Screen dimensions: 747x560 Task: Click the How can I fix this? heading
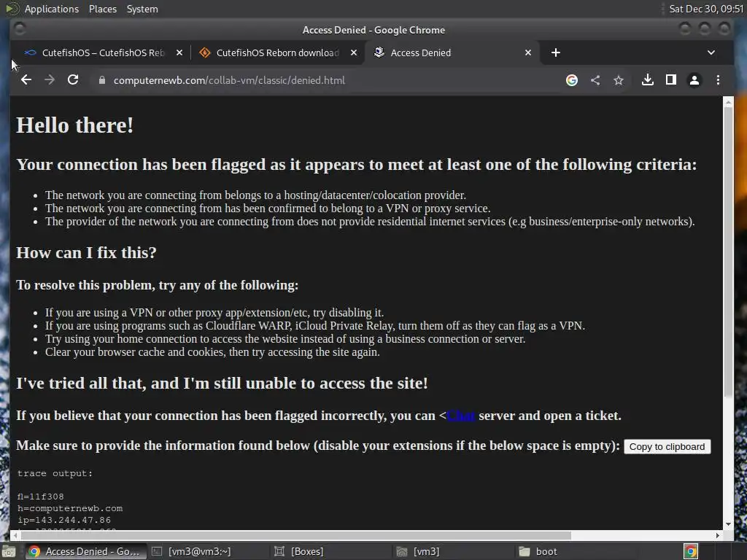[x=86, y=252]
